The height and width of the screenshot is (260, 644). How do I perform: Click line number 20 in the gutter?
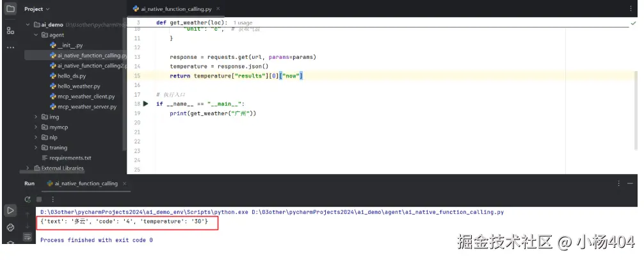click(137, 123)
